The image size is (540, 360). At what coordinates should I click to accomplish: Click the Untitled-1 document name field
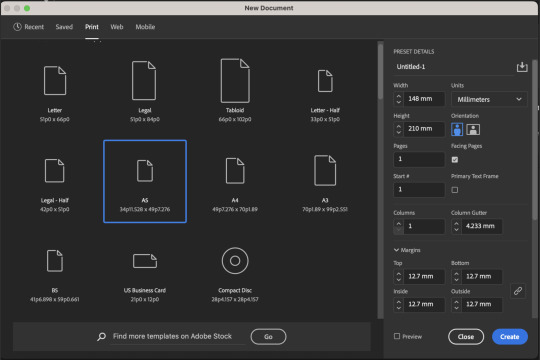tap(453, 67)
